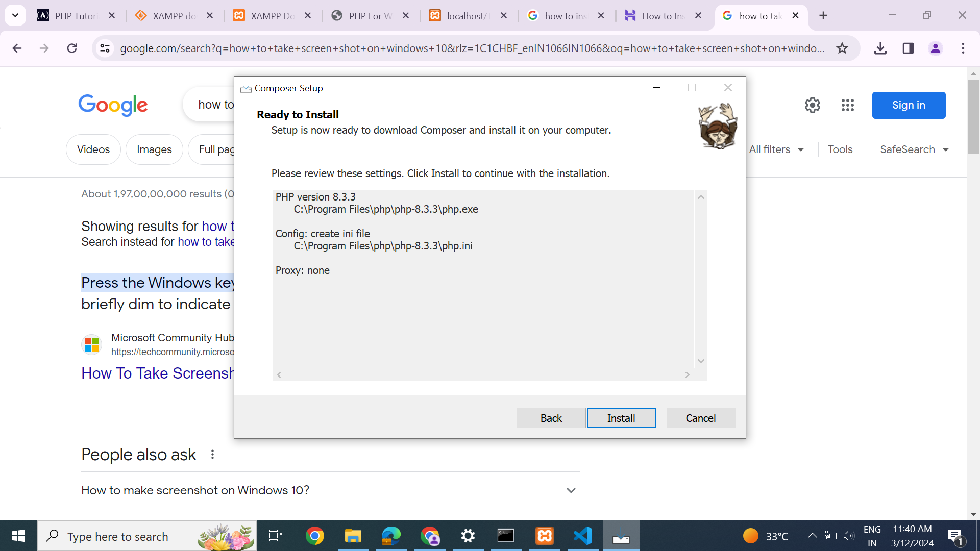Viewport: 980px width, 551px height.
Task: Click right arrow of horizontal settings scrollbar
Action: pyautogui.click(x=687, y=374)
